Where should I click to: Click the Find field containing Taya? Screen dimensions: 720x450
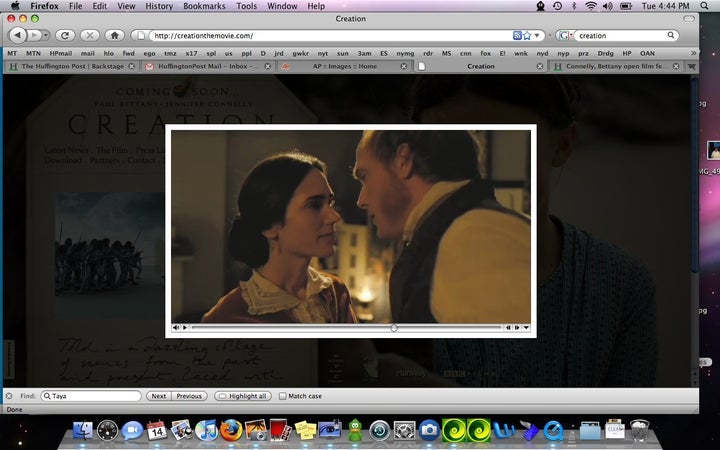[91, 396]
